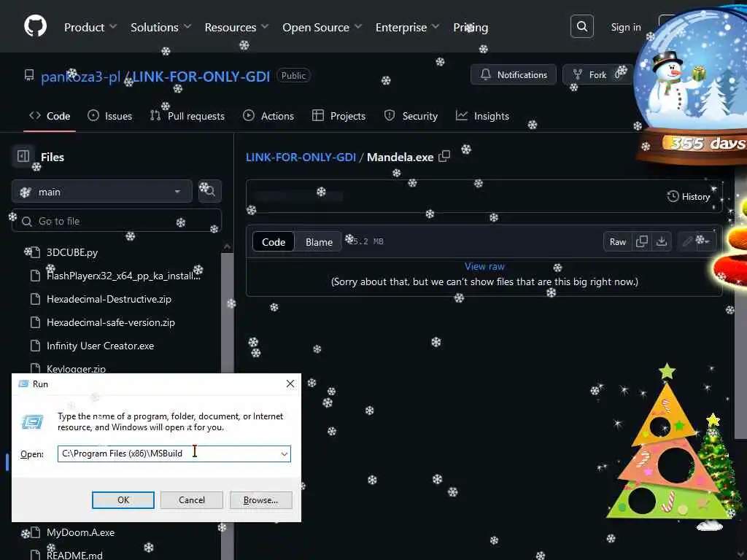Image resolution: width=747 pixels, height=560 pixels.
Task: Click file icon beside Infinity User Creator.exe
Action: click(x=35, y=346)
